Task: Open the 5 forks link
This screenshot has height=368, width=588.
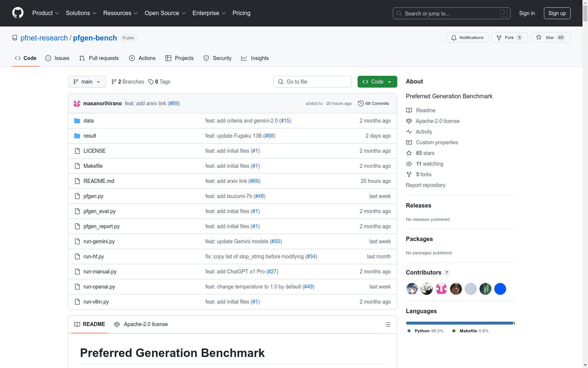Action: point(419,174)
